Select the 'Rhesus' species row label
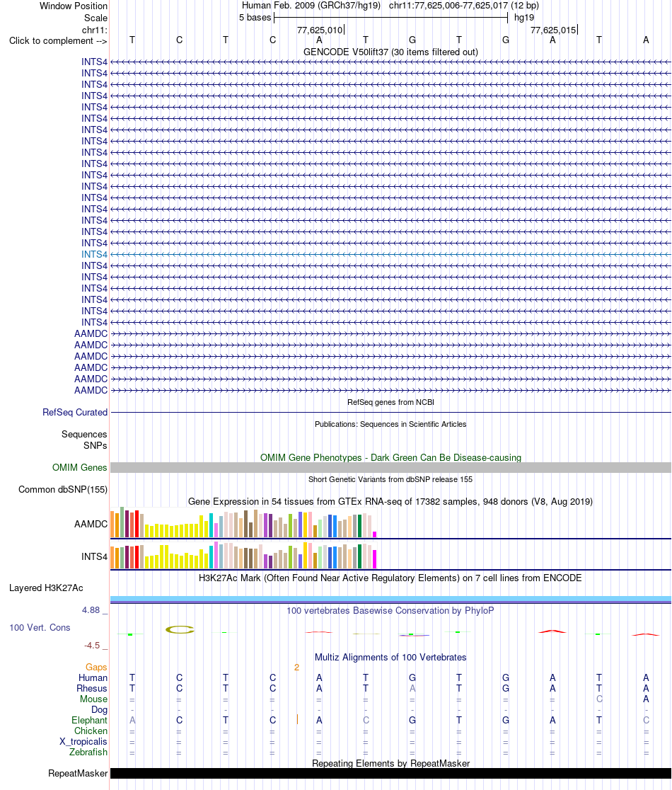Image resolution: width=672 pixels, height=790 pixels. coord(92,688)
